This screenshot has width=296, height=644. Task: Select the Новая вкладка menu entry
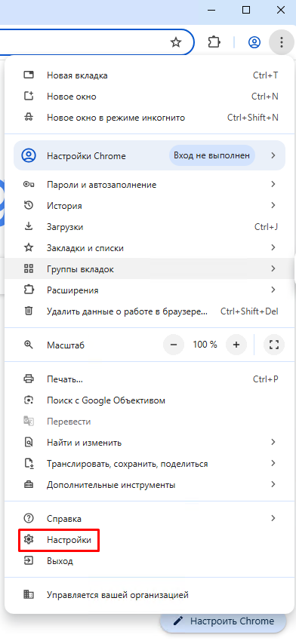pos(150,75)
